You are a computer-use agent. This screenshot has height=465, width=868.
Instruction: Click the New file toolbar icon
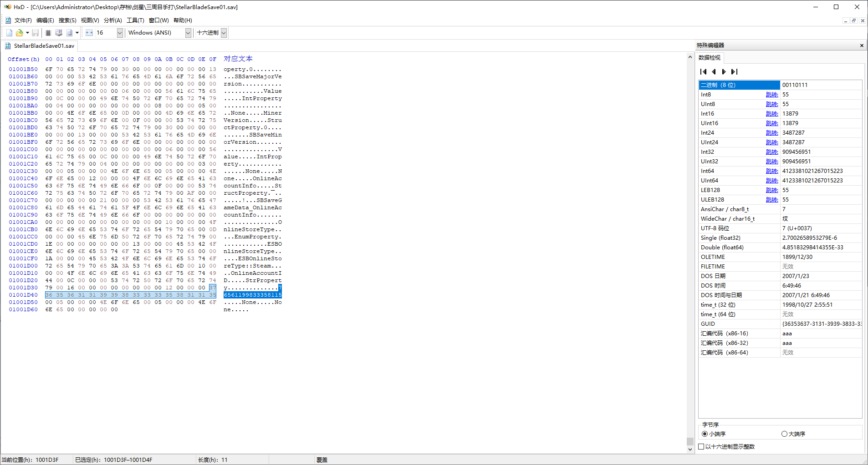9,33
